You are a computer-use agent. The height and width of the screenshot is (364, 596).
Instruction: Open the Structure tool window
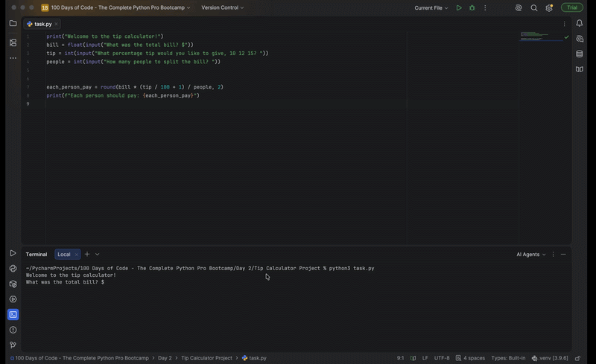click(x=13, y=42)
